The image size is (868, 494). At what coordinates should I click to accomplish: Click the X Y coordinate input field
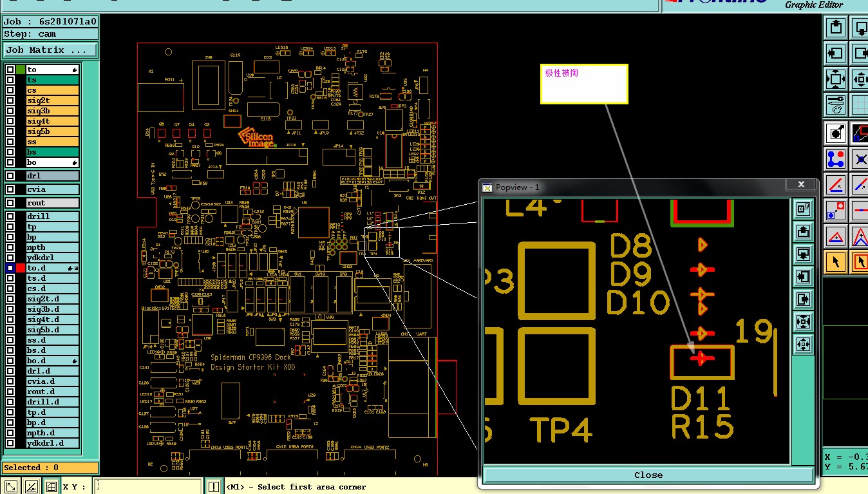(148, 486)
